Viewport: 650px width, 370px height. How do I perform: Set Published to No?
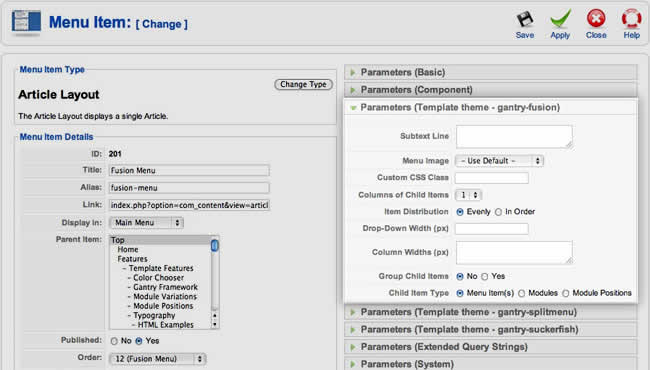tap(114, 341)
